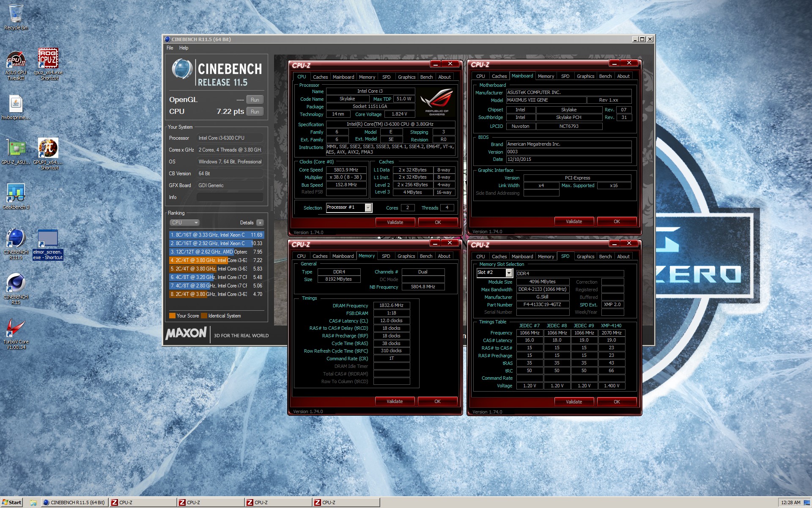The height and width of the screenshot is (508, 812).
Task: Open the Geekbench 3 desktop icon
Action: tap(16, 197)
